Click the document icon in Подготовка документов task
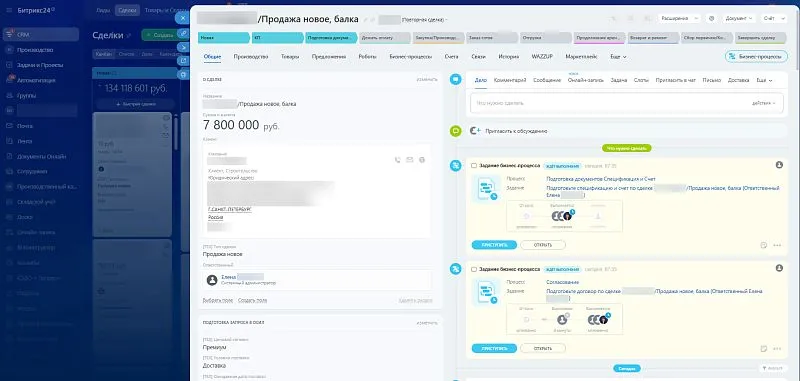Screen dimensions: 800x381 coord(485,189)
